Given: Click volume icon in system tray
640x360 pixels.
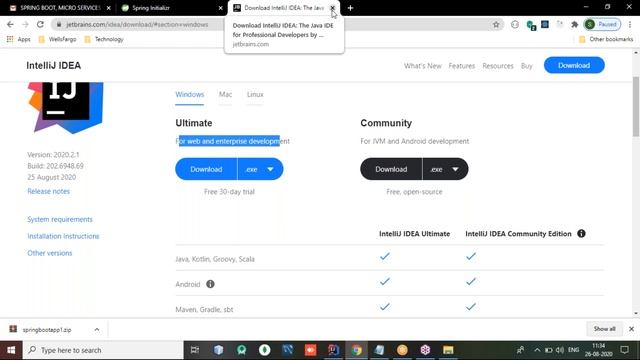Looking at the screenshot, I should 560,350.
